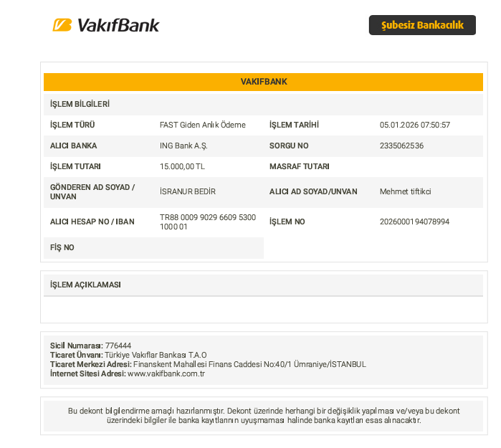Image resolution: width=501 pixels, height=448 pixels.
Task: Click the ALICI BANKA label
Action: tap(74, 146)
